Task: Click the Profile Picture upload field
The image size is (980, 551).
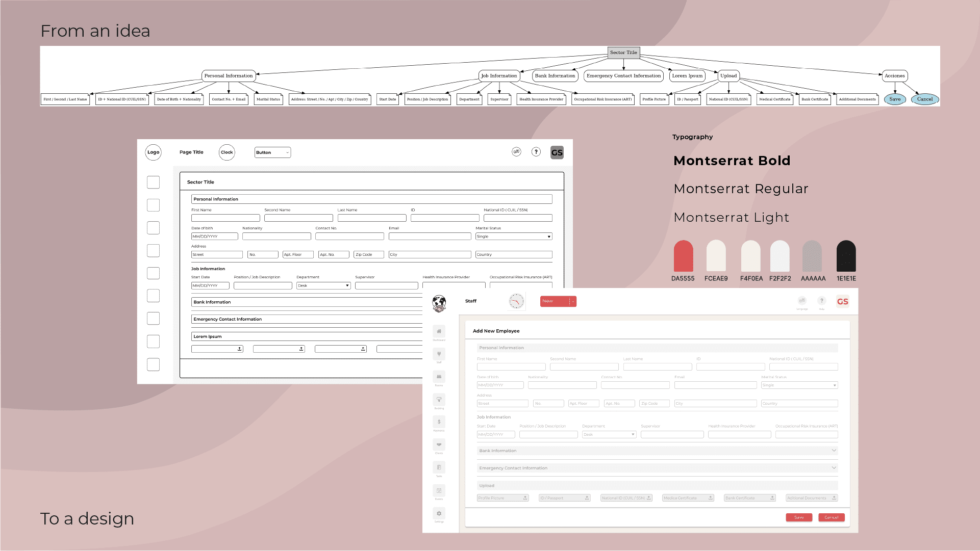Action: [502, 498]
